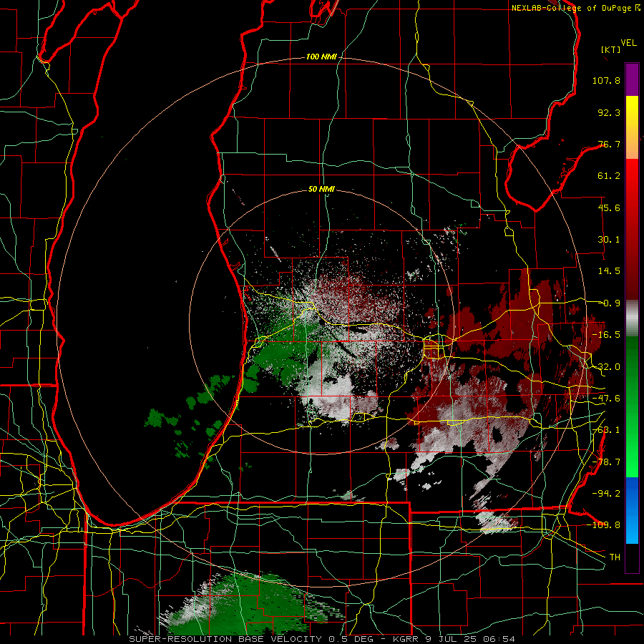This screenshot has width=644, height=644.
Task: Click the [KT] units label
Action: click(610, 49)
